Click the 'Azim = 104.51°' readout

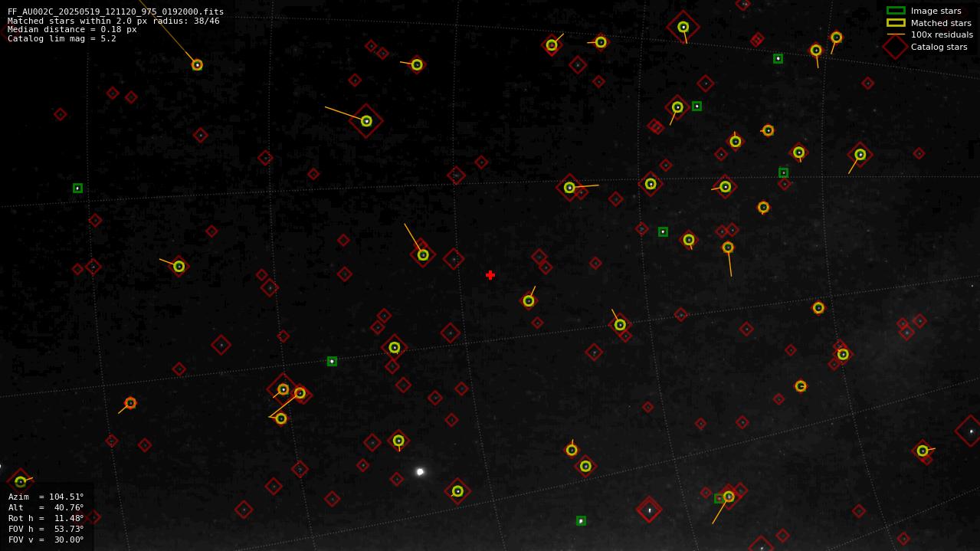tap(46, 497)
